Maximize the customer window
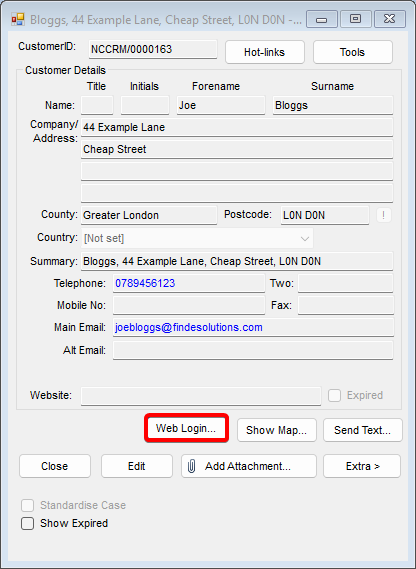Image resolution: width=416 pixels, height=569 pixels. pyautogui.click(x=355, y=19)
